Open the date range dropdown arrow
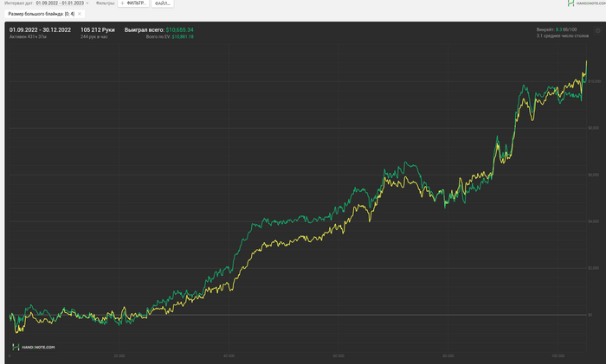Screen dimensions: 606x364 (x=87, y=3)
